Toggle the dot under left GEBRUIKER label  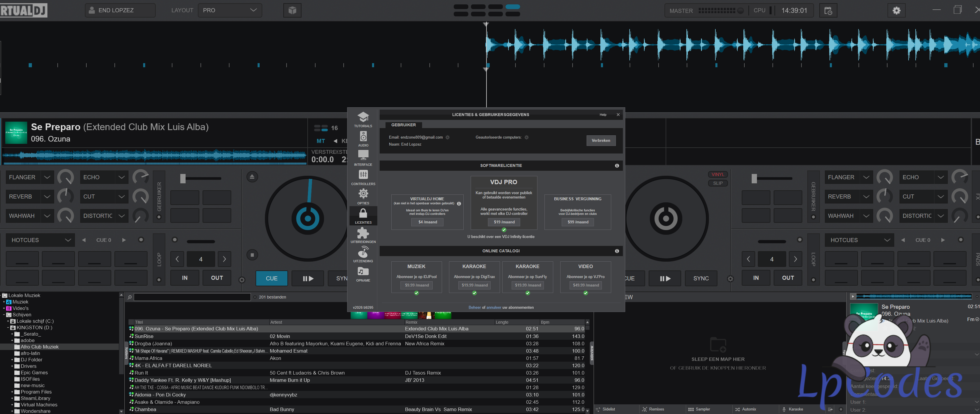point(159,217)
